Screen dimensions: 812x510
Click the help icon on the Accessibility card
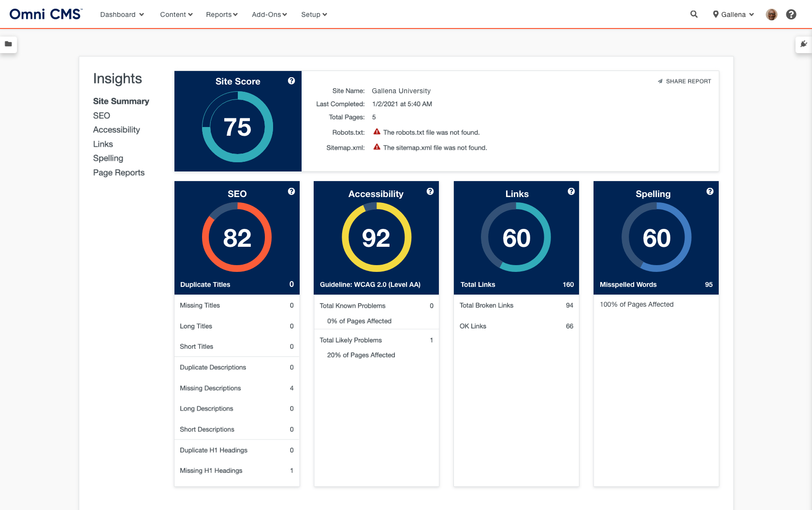[431, 192]
